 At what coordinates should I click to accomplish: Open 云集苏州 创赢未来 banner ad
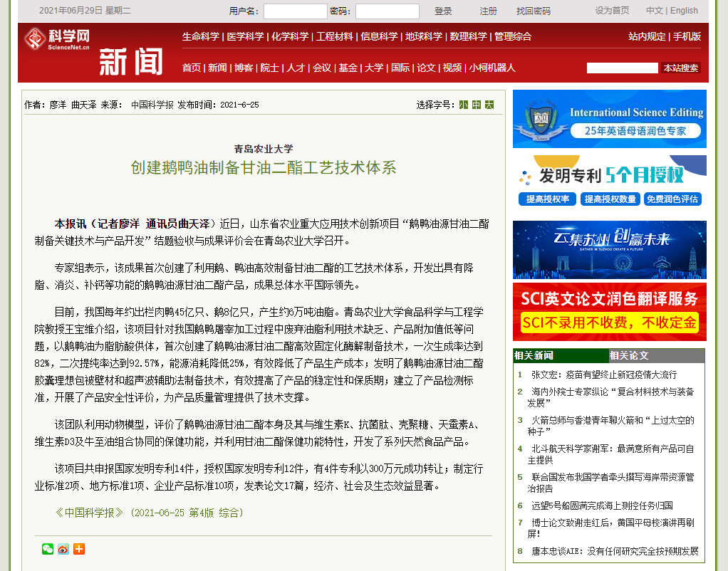click(610, 250)
